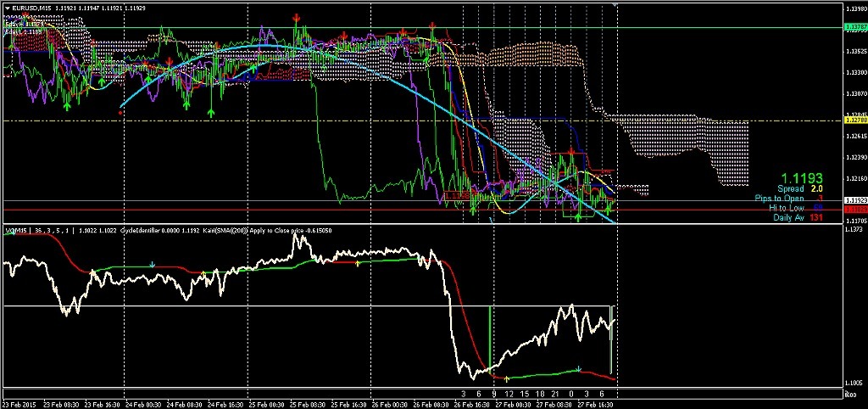Click the red dot anchoring the cyan curve
868x409 pixels.
coord(121,113)
